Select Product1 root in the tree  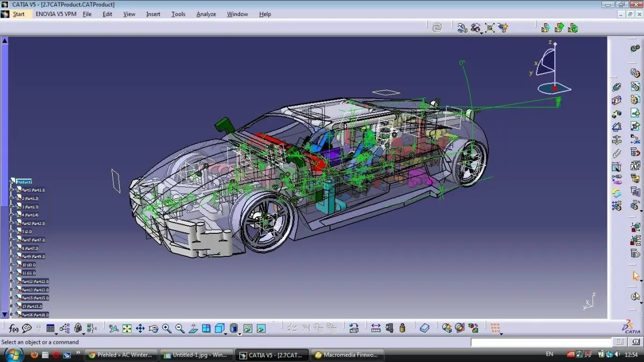click(24, 182)
